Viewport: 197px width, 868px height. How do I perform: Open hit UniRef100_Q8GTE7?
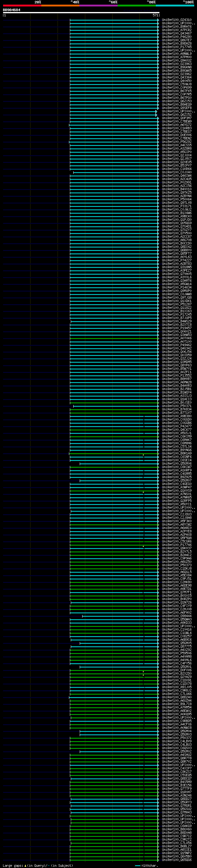[176, 40]
